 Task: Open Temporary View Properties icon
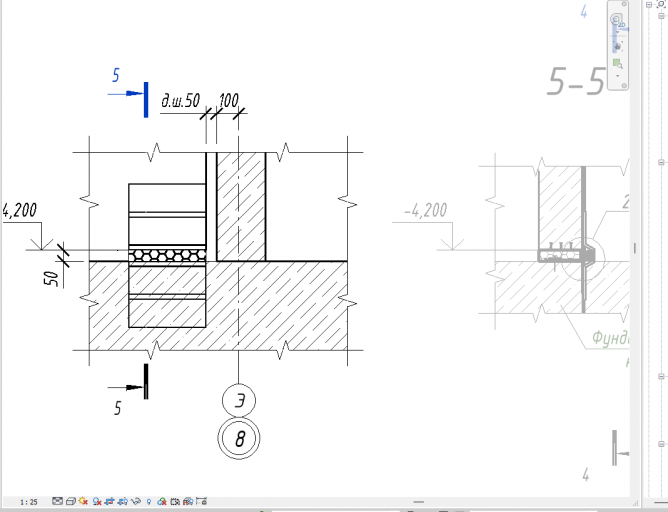(162, 502)
